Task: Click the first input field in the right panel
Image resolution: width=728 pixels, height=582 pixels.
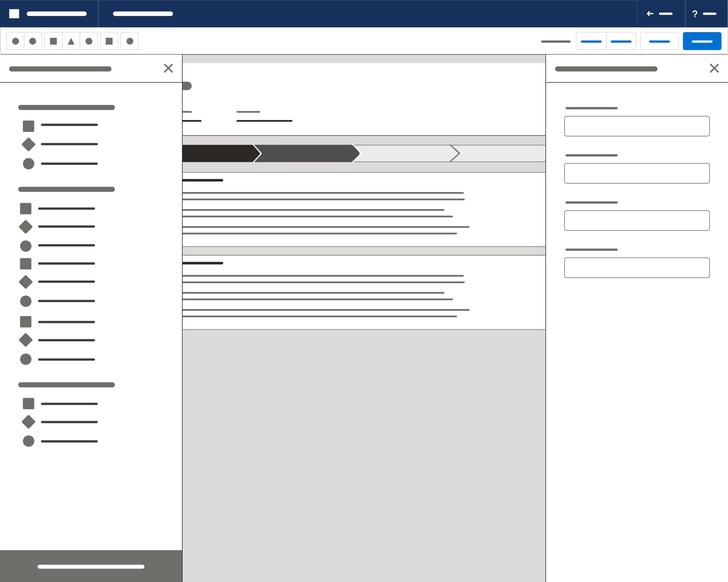Action: click(636, 126)
